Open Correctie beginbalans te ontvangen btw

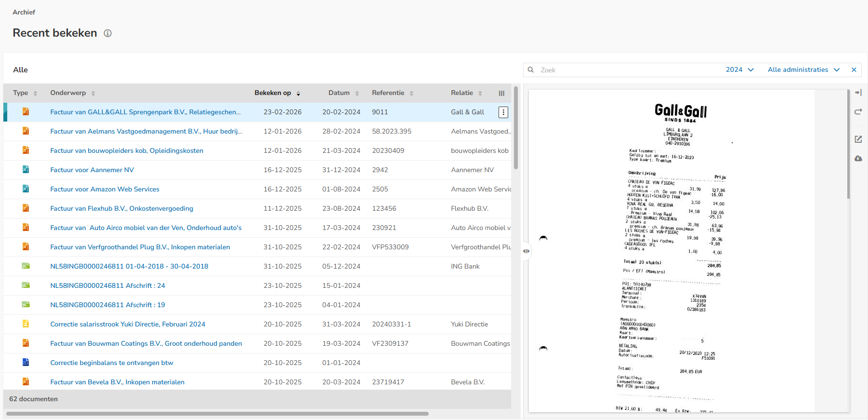pos(112,363)
